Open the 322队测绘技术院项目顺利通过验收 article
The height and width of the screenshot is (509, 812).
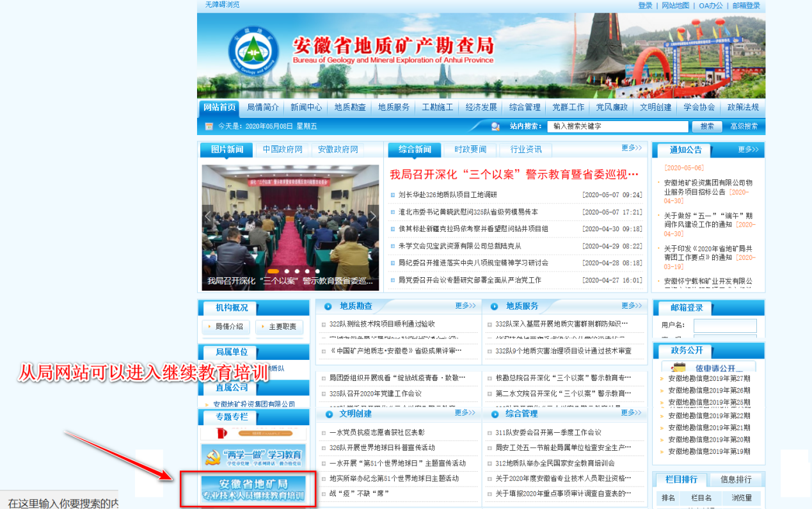click(382, 324)
